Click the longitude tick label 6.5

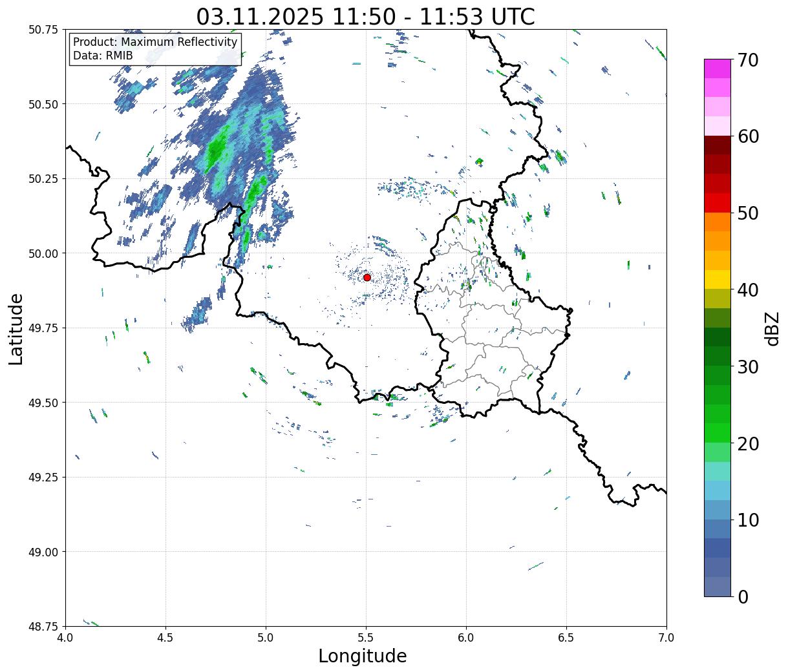(566, 637)
